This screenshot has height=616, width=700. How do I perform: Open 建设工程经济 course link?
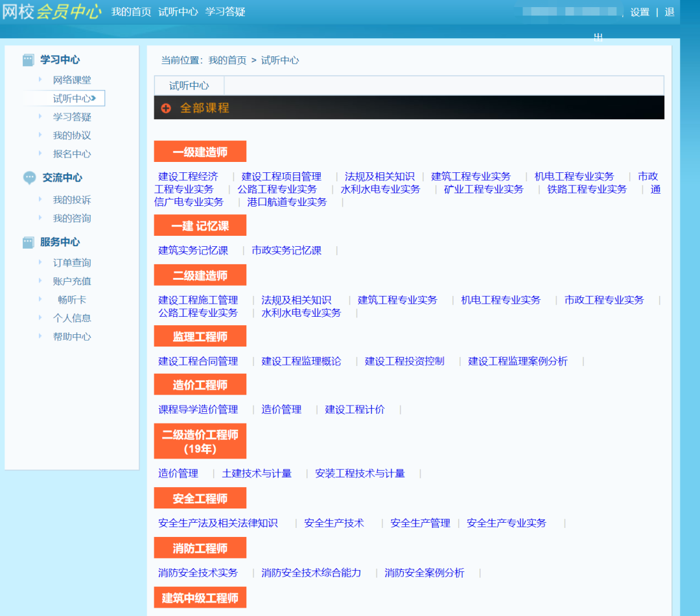pos(188,176)
